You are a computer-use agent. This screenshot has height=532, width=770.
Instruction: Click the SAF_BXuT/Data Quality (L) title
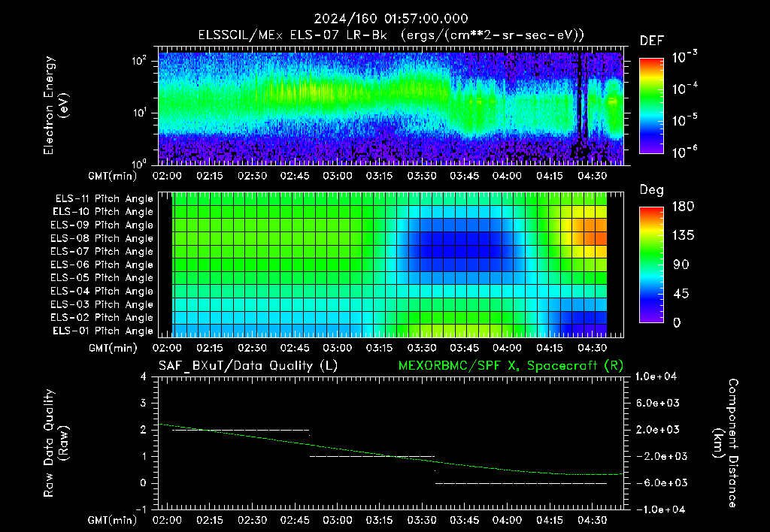[248, 366]
